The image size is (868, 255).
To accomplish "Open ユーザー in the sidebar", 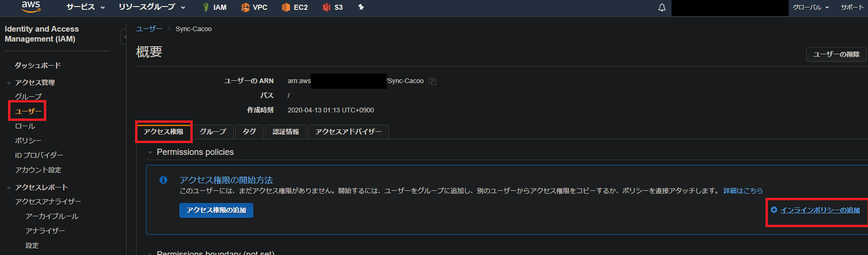I will 28,111.
